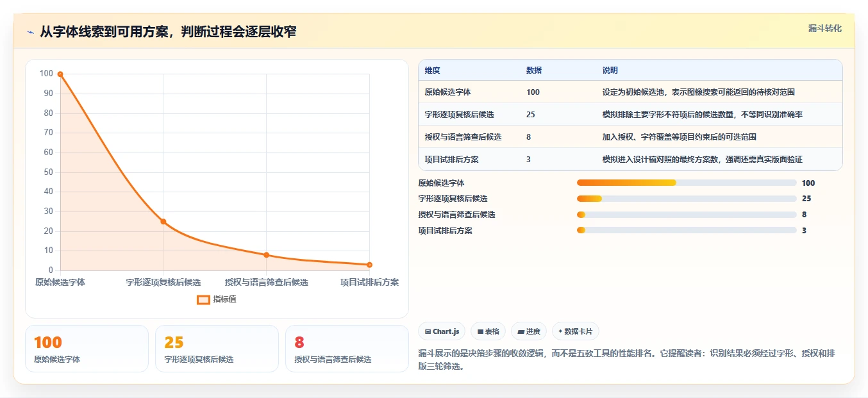Click the 项目试排后方案 progress bar

click(x=687, y=230)
